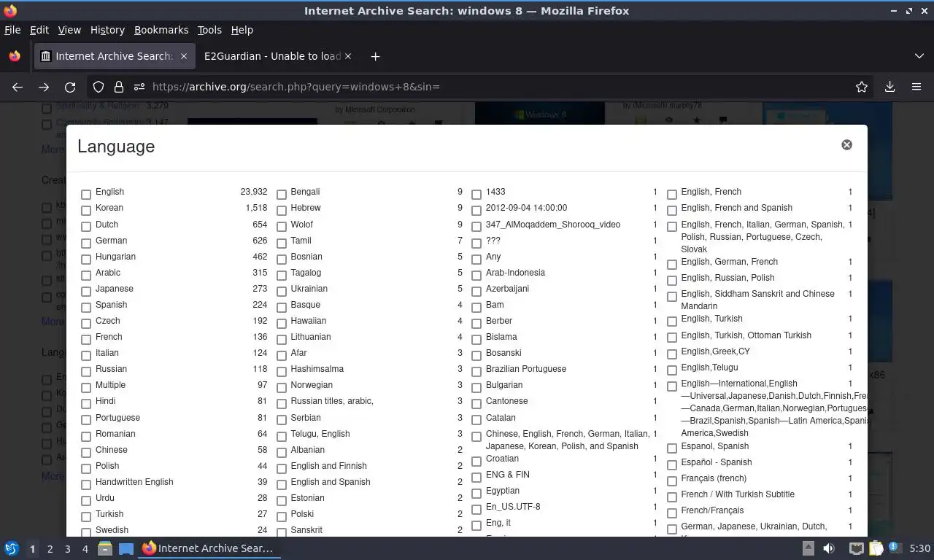This screenshot has width=934, height=560.
Task: Enable the Hungarian filter checkbox
Action: pyautogui.click(x=86, y=258)
